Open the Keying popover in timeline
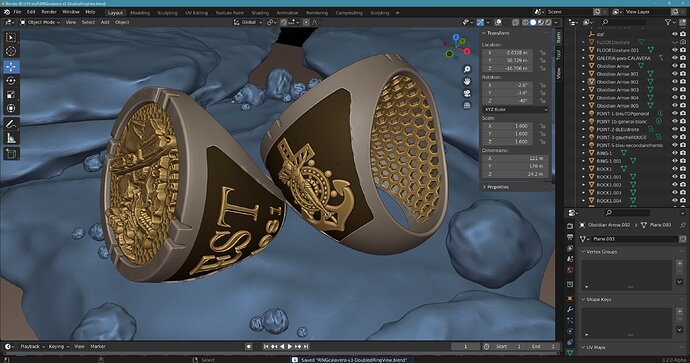690x363 pixels. (58, 347)
